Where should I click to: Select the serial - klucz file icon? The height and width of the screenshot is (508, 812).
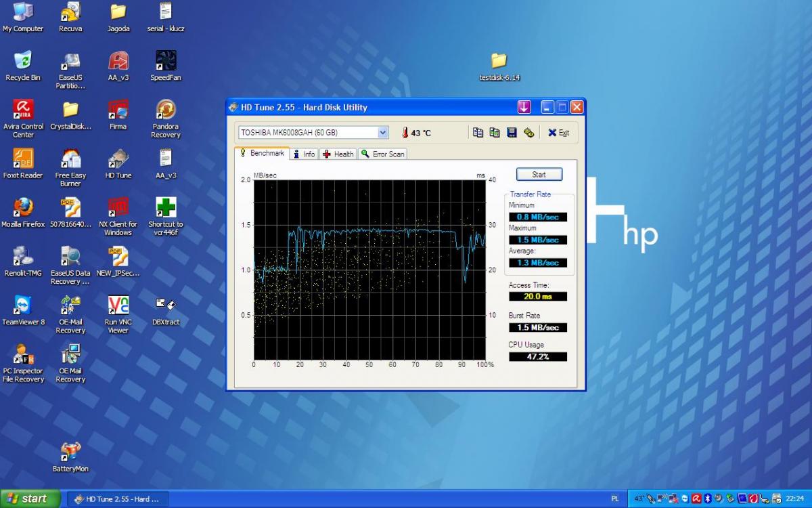point(166,18)
